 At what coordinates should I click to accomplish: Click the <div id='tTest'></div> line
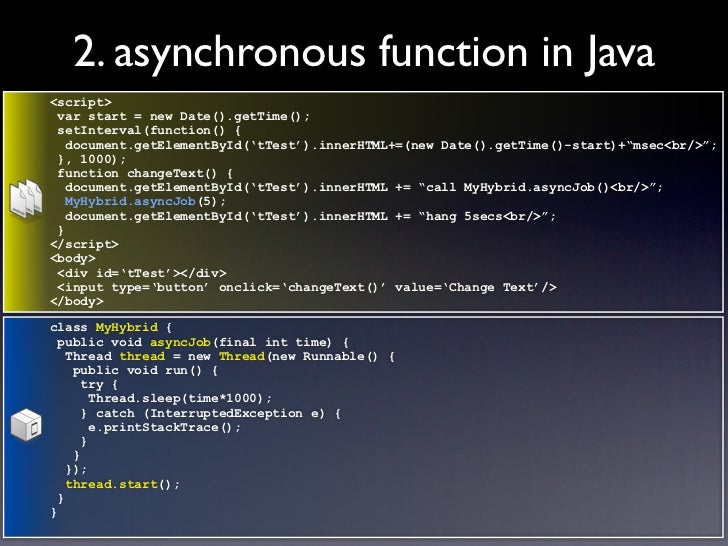[x=142, y=273]
